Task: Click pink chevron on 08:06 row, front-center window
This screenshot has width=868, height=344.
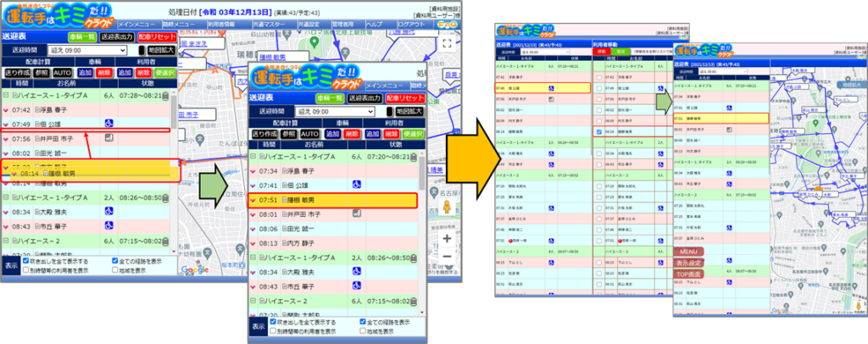Action: (x=253, y=229)
